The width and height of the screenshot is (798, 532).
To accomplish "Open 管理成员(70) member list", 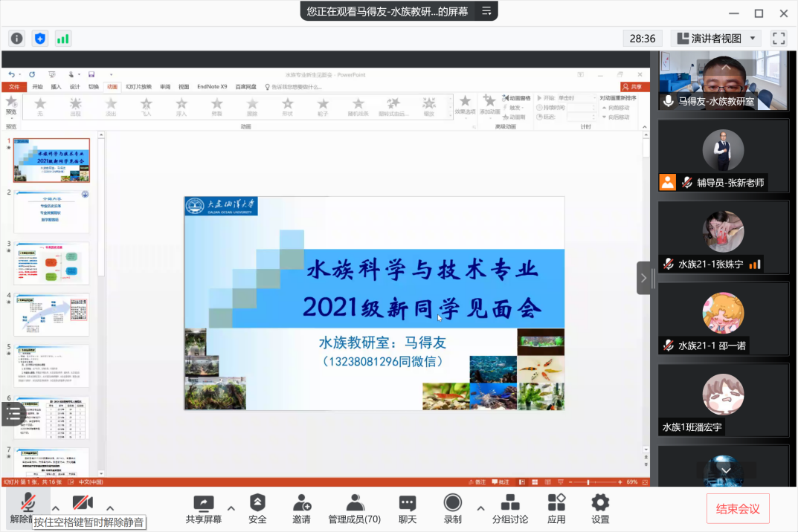I will pyautogui.click(x=355, y=508).
